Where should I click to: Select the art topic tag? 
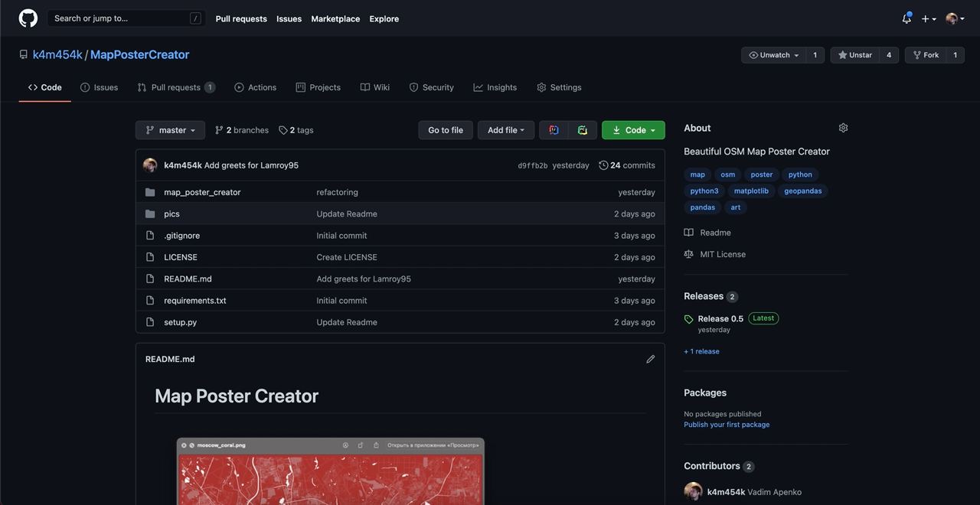(735, 207)
